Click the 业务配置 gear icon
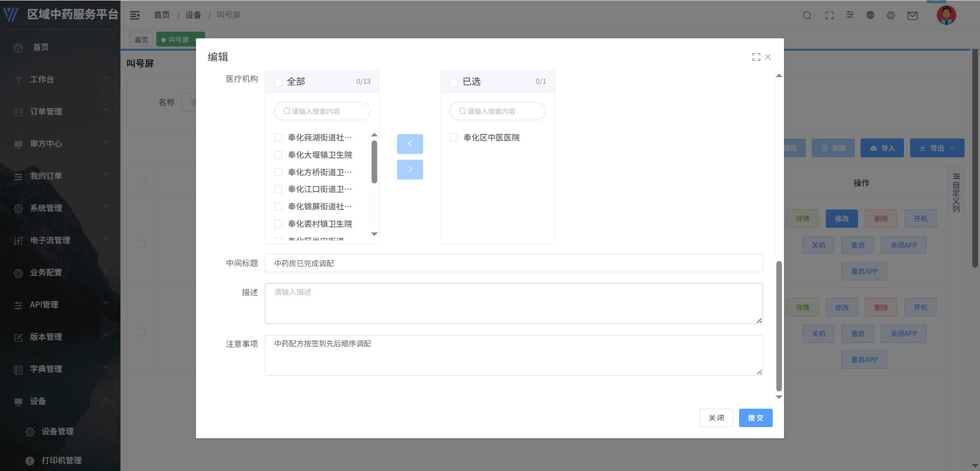This screenshot has width=980, height=471. [18, 273]
